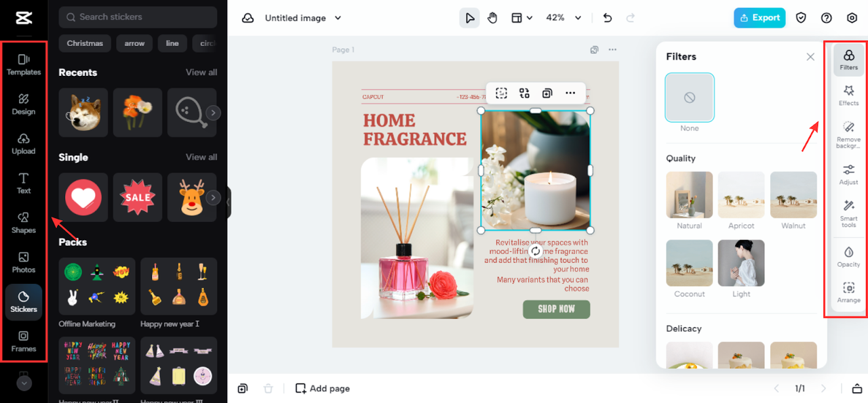Image resolution: width=868 pixels, height=403 pixels.
Task: Add the sleeping Shiba dog sticker
Action: point(83,112)
